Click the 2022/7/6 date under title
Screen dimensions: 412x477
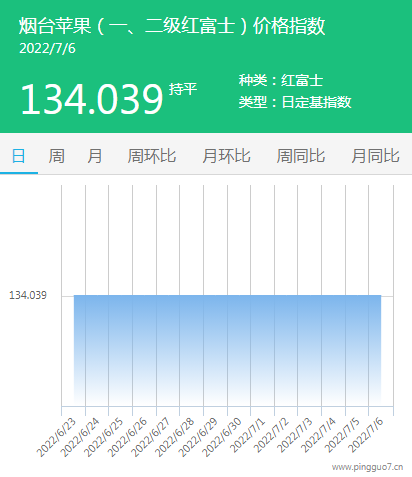[x=47, y=49]
